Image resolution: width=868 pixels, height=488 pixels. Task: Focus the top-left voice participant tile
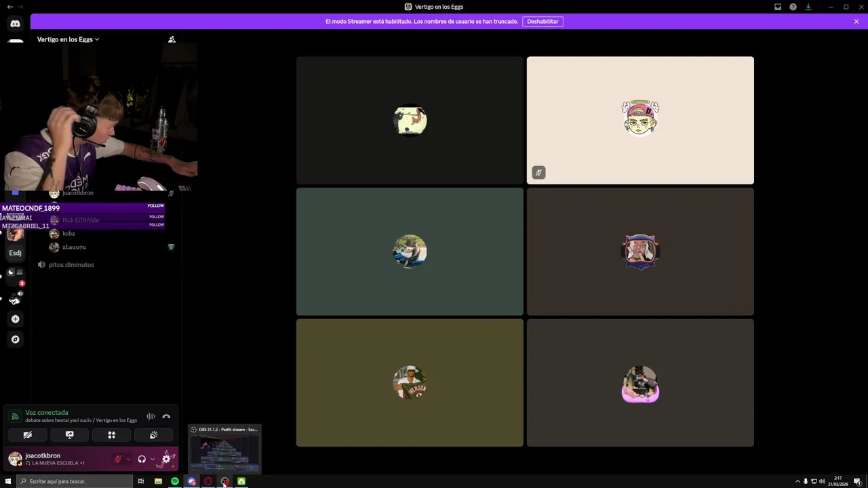410,120
